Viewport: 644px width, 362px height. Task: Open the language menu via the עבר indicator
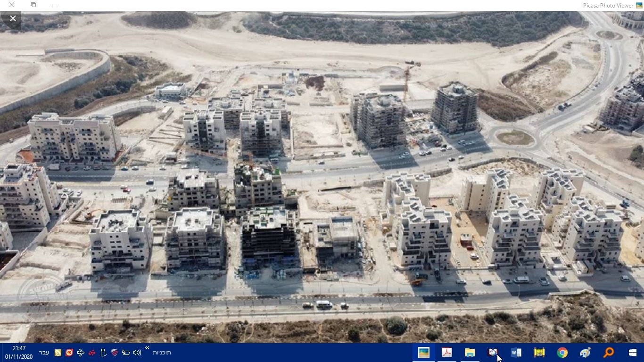point(44,352)
